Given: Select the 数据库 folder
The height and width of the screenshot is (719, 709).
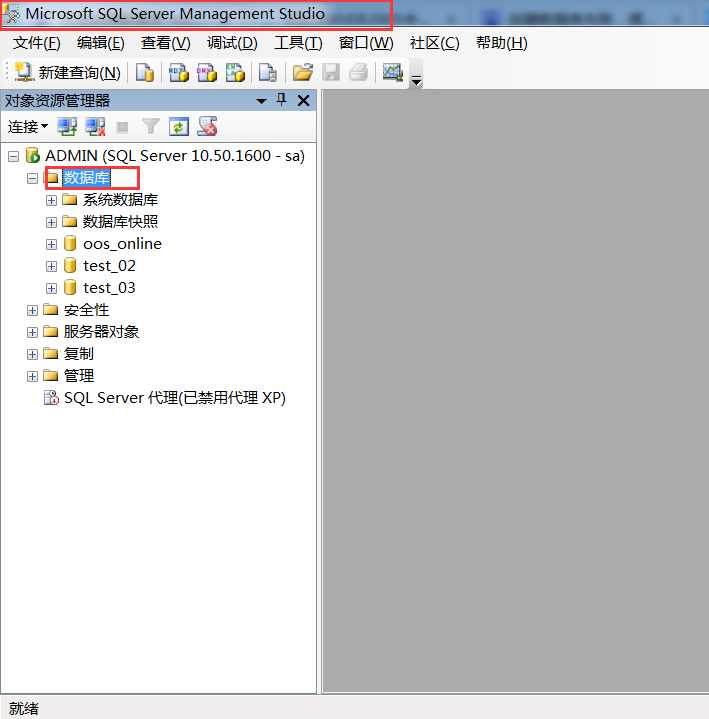Looking at the screenshot, I should pos(87,178).
